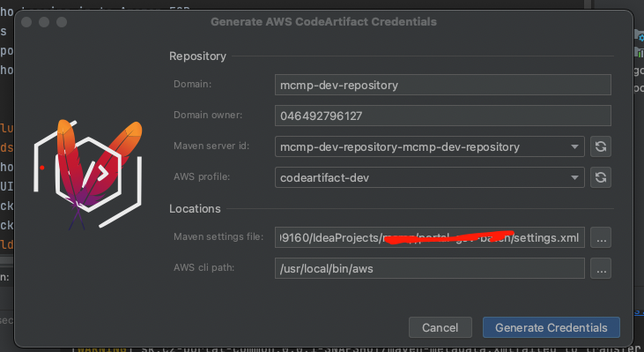Click the Maven CodeArtifact feather logo
Screen dimensions: 644x352
coord(88,175)
